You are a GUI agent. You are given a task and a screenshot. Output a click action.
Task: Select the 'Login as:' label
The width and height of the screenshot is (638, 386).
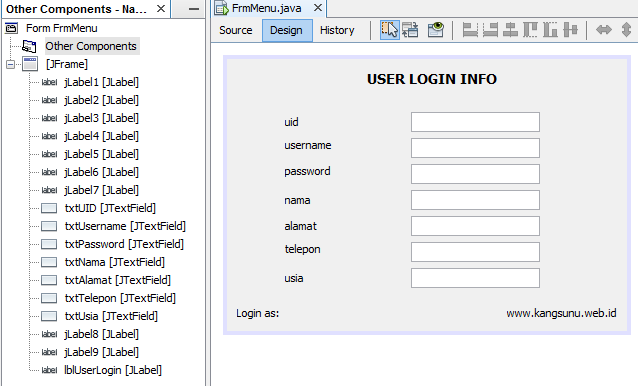pyautogui.click(x=258, y=313)
